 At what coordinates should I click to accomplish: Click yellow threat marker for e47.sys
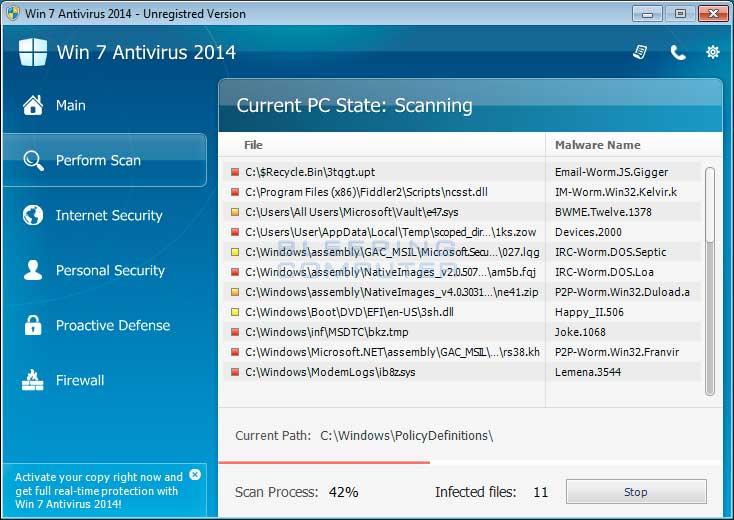coord(235,212)
